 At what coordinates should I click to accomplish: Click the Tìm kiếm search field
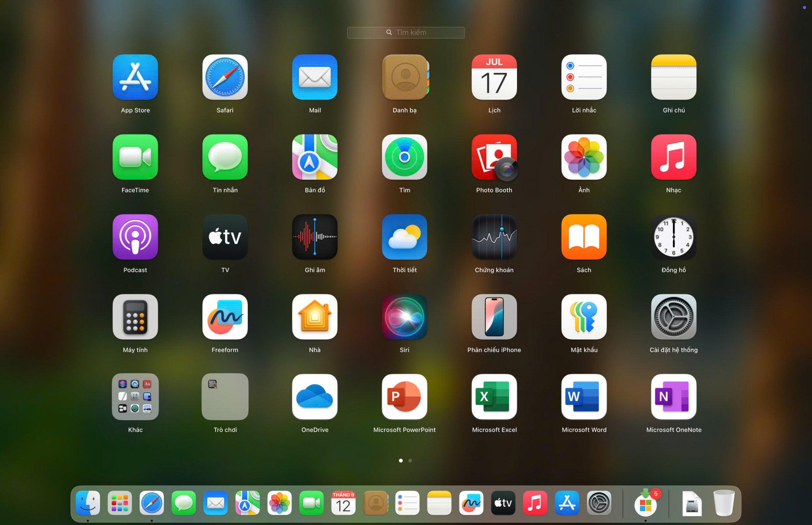coord(406,33)
